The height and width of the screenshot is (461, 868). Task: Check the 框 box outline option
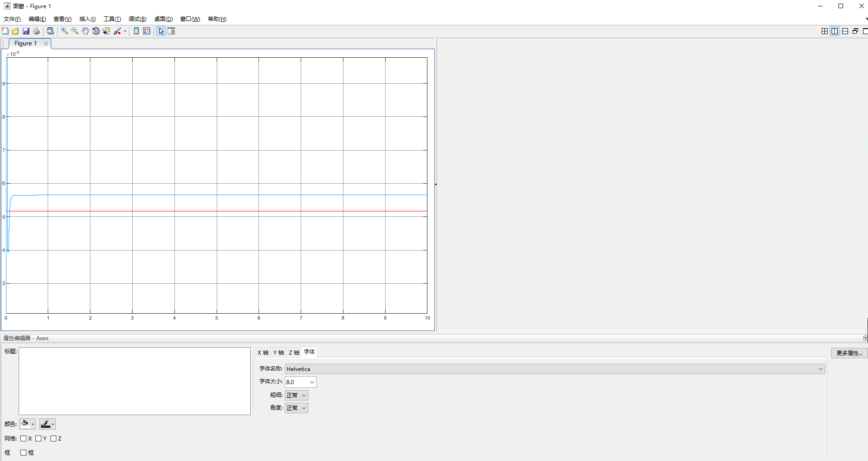[22, 452]
